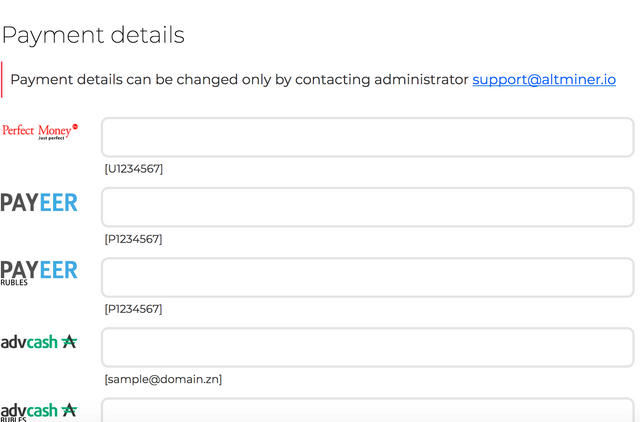Click the Payment details heading

click(x=93, y=36)
